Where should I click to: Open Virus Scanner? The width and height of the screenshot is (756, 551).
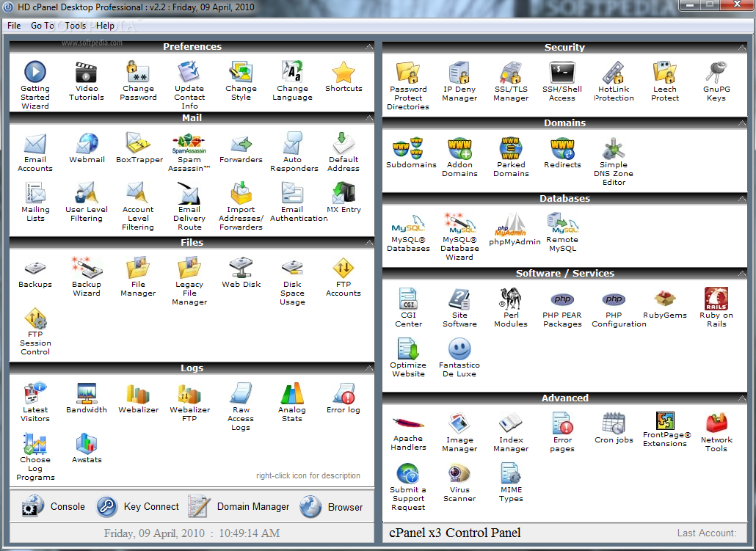pyautogui.click(x=459, y=473)
